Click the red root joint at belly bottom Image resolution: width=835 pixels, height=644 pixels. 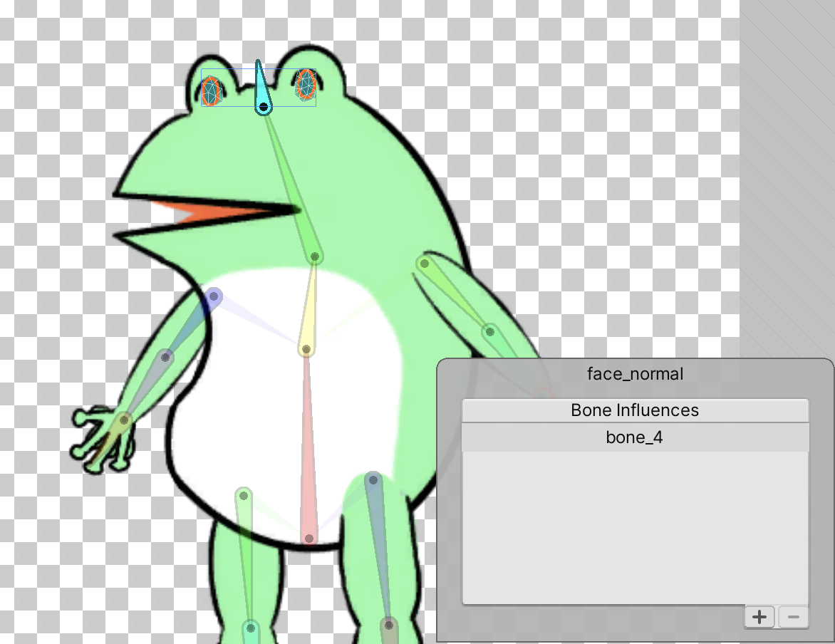click(309, 539)
